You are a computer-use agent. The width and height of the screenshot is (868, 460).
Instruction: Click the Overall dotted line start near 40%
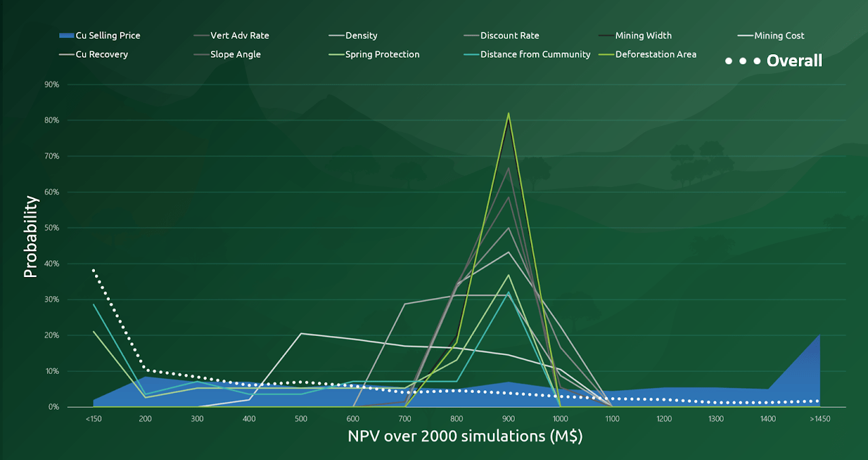pyautogui.click(x=94, y=270)
